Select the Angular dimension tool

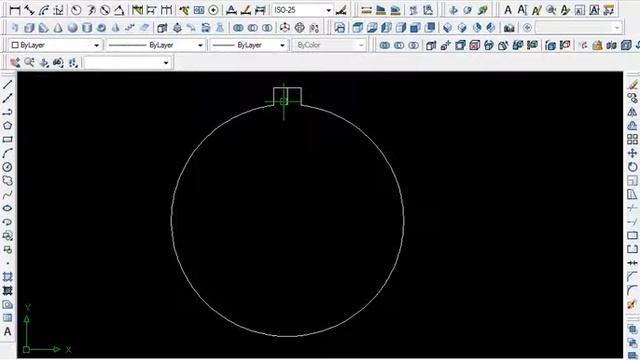[x=119, y=10]
